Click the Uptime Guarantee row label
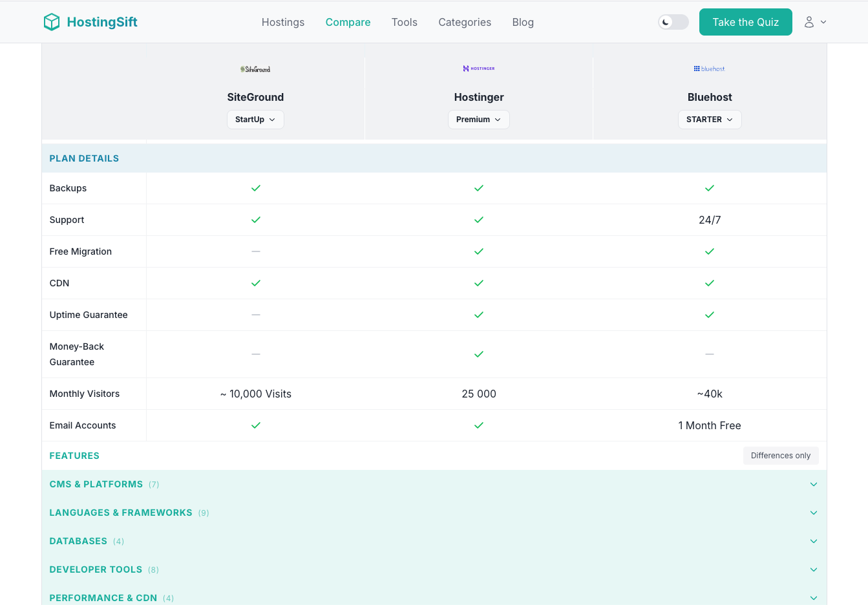Viewport: 868px width, 605px height. pos(89,315)
